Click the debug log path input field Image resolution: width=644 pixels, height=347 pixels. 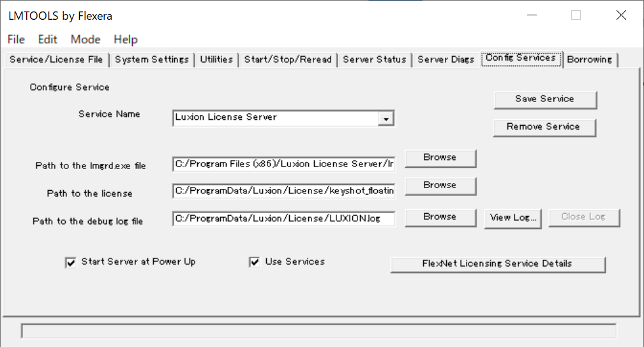coord(284,219)
